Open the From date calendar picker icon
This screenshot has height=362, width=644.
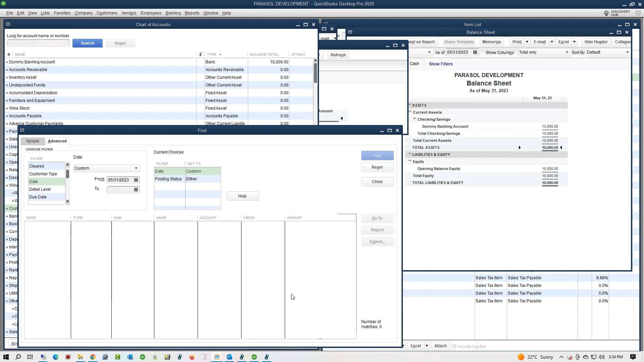point(136,180)
